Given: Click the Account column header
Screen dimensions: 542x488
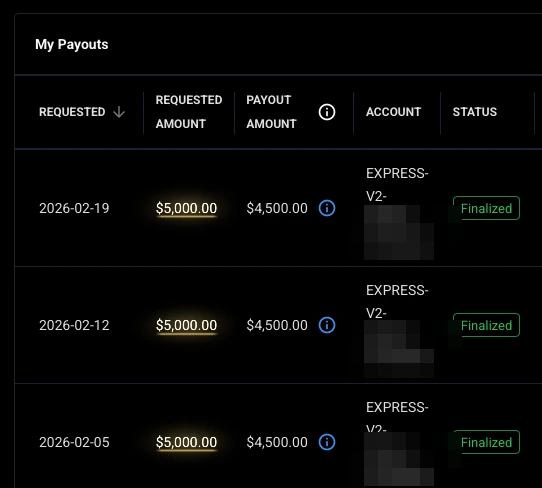Looking at the screenshot, I should pos(393,112).
